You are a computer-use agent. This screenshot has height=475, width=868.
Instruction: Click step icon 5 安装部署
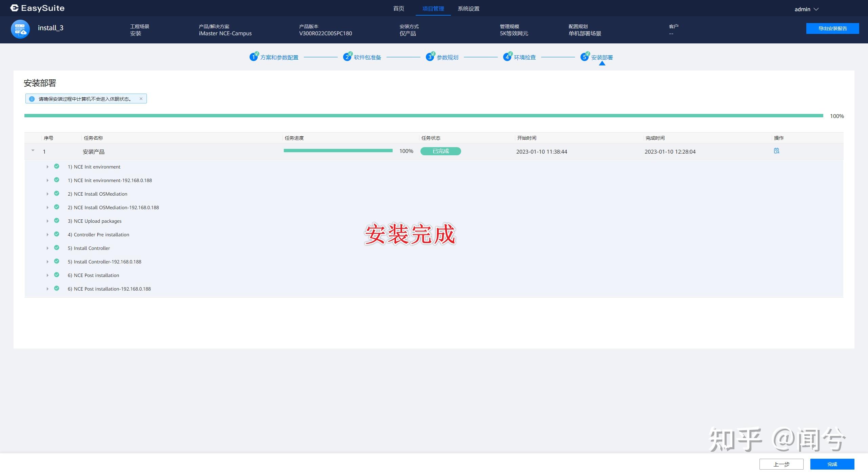(585, 57)
